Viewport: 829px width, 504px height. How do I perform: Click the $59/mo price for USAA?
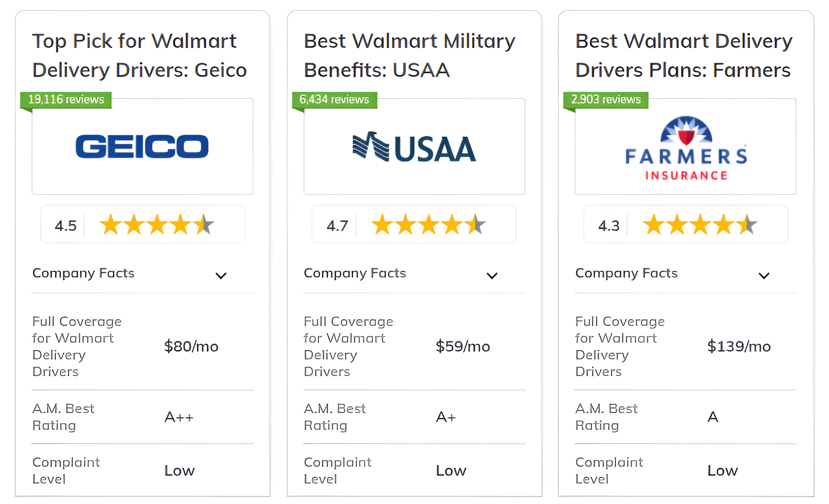coord(463,346)
